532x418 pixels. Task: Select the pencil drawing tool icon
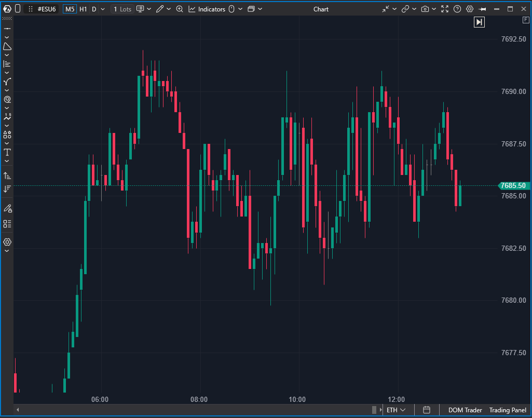pos(160,9)
